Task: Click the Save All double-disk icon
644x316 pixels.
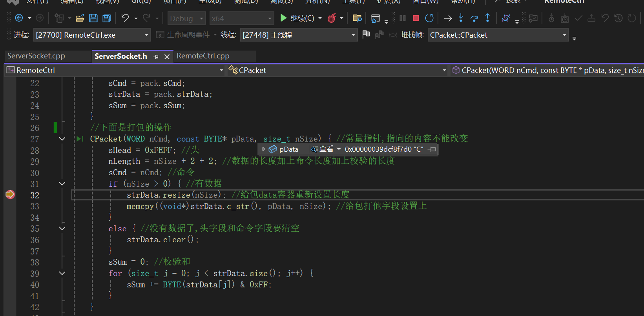Action: [x=106, y=18]
